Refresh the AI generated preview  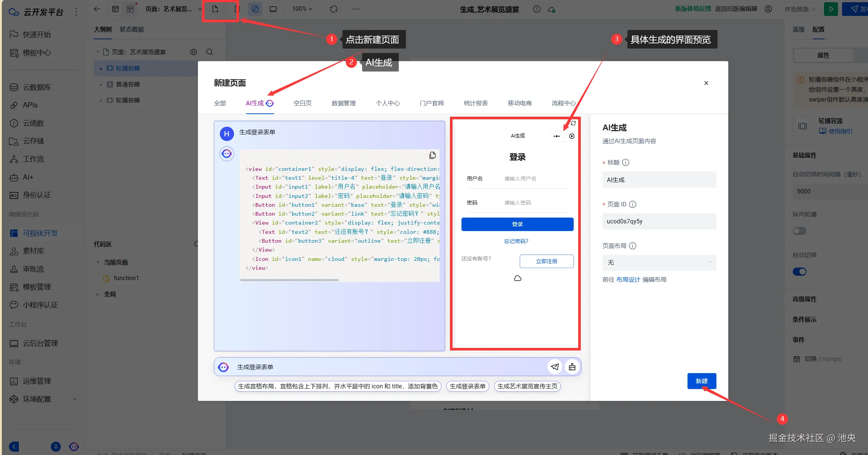coord(573,123)
